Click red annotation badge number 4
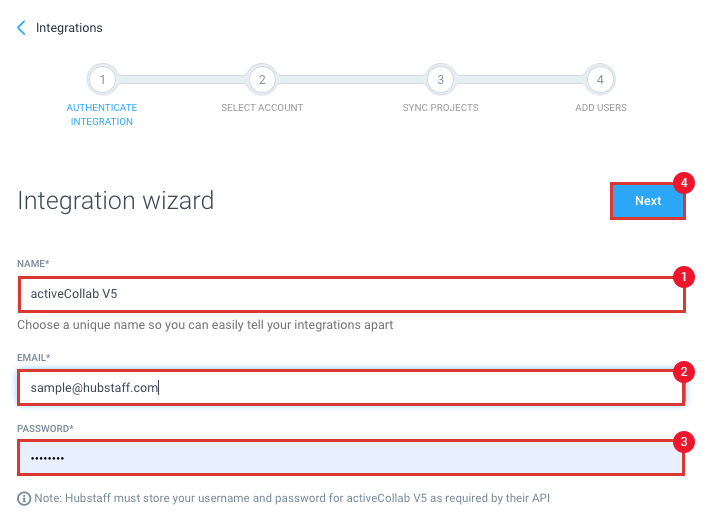This screenshot has height=531, width=706. pyautogui.click(x=683, y=183)
